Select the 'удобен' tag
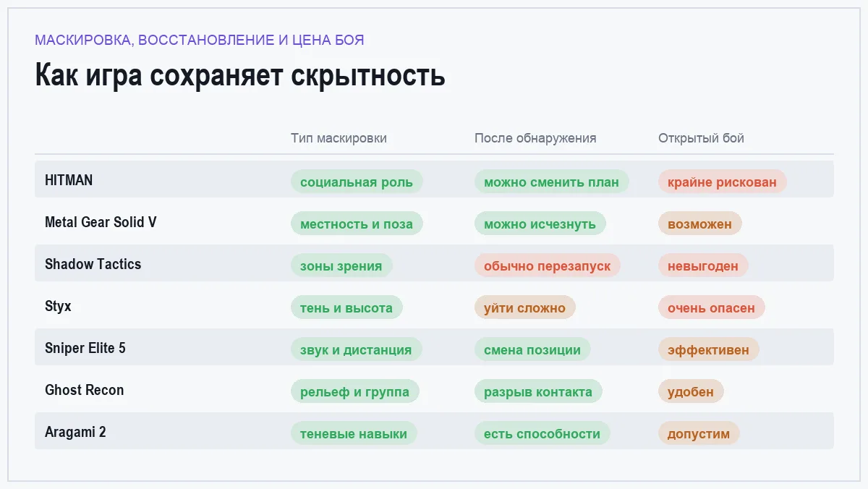The image size is (868, 489). click(x=691, y=391)
